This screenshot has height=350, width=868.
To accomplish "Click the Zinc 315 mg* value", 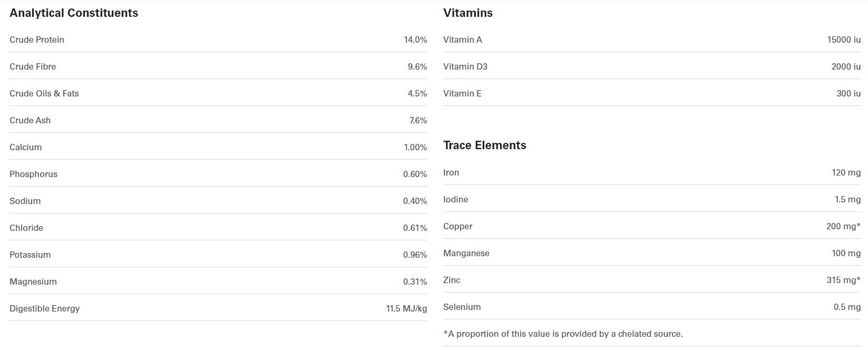I will (843, 280).
